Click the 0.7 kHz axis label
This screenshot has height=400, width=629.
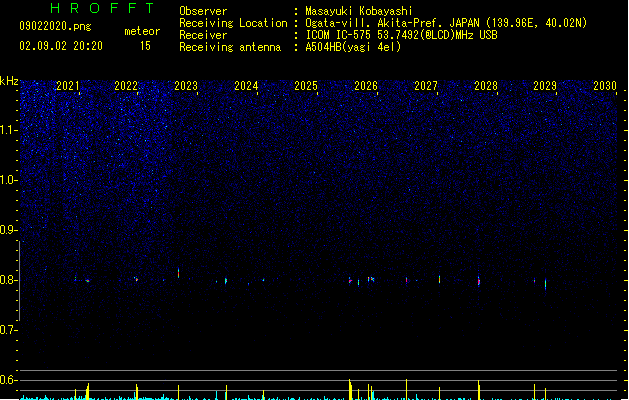pyautogui.click(x=8, y=330)
